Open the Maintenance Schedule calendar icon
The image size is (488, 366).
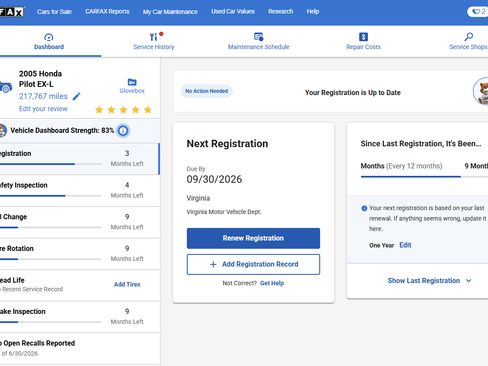tap(258, 37)
